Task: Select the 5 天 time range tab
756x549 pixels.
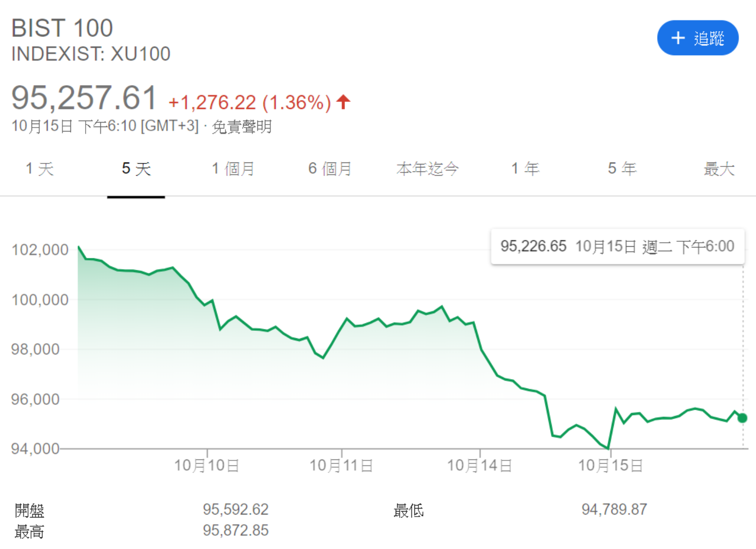Action: pyautogui.click(x=136, y=169)
